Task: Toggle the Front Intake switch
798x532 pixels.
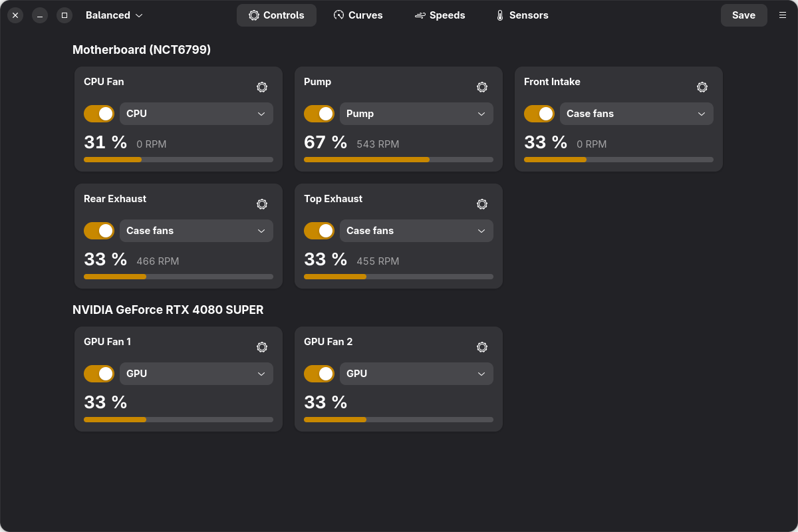Action: [539, 114]
